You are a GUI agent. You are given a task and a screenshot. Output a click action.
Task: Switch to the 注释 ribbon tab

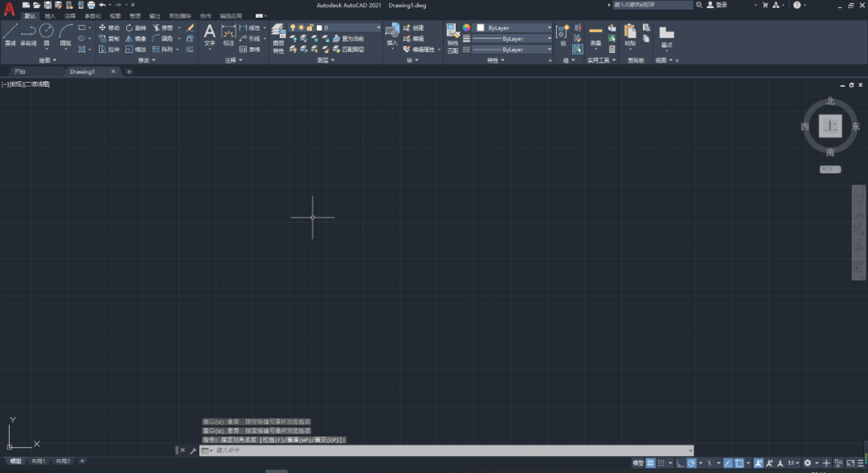(x=71, y=15)
